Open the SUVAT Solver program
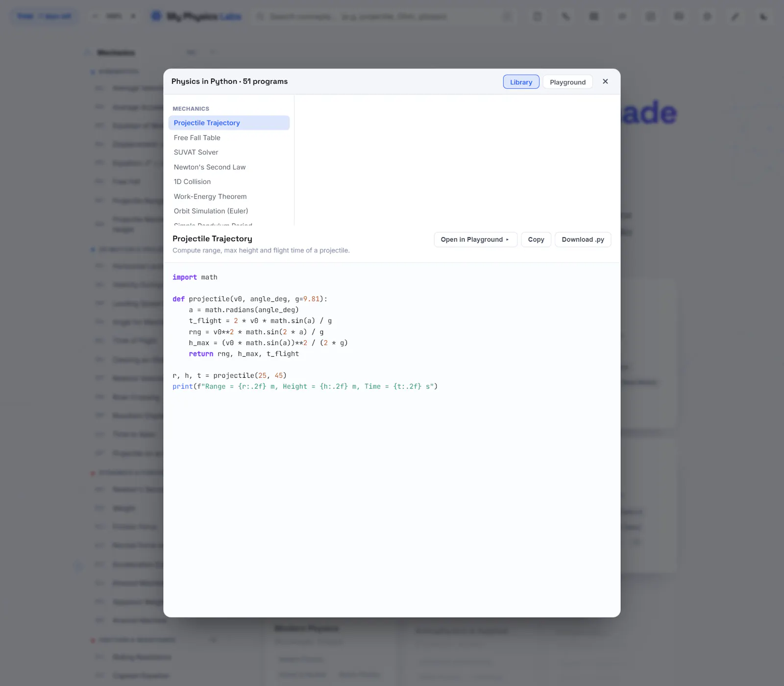784x686 pixels. 229,152
